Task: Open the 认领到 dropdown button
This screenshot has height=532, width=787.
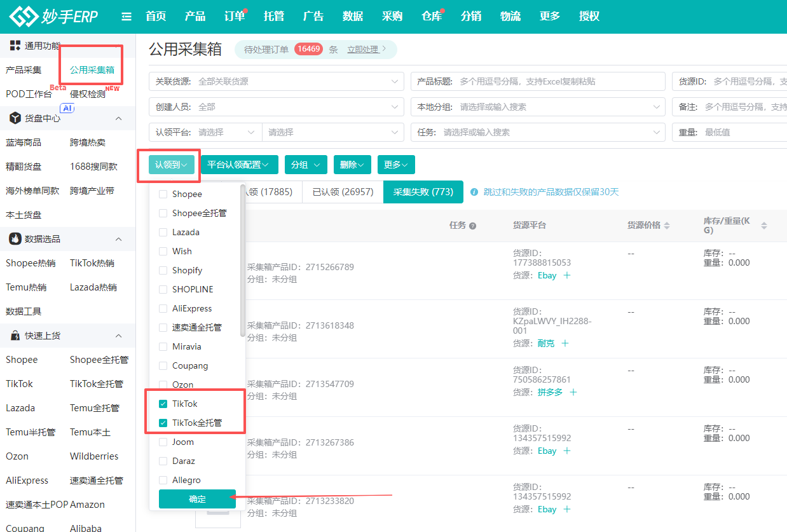Action: (x=172, y=165)
